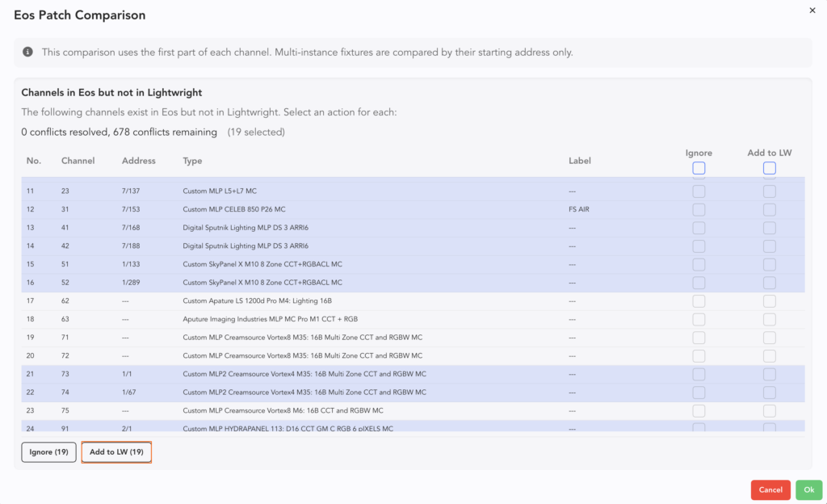Enable Ignore for channel 62 Aputure row
827x504 pixels.
[699, 300]
